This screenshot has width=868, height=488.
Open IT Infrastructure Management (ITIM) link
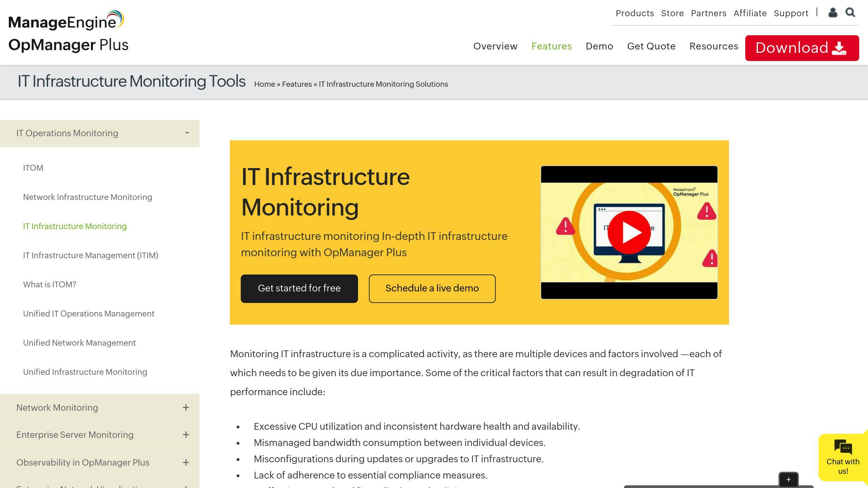click(x=91, y=256)
